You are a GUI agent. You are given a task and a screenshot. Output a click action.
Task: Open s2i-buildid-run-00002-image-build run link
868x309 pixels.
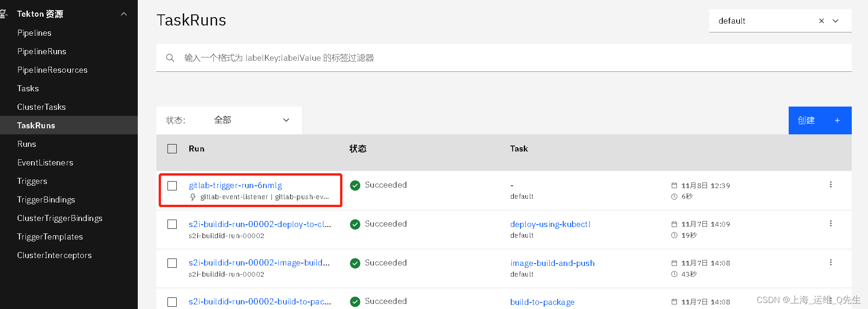[259, 263]
